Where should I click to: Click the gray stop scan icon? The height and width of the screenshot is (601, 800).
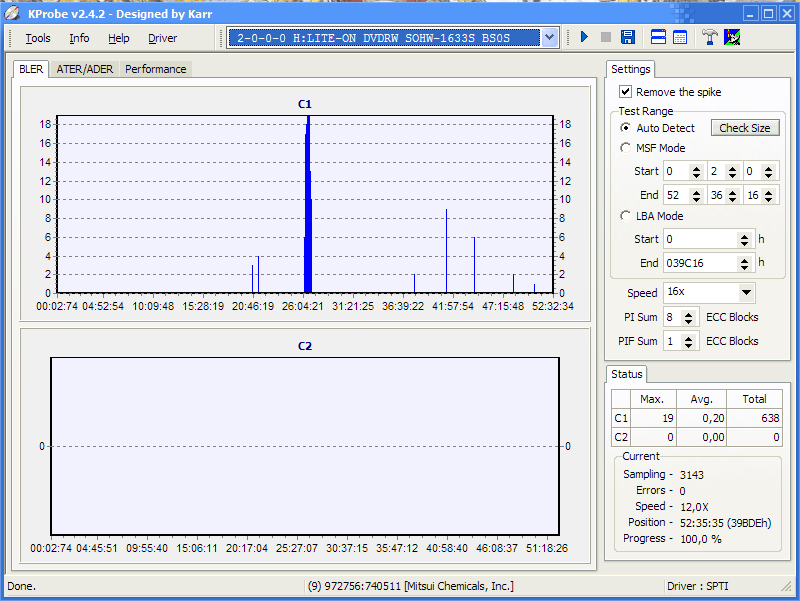tap(606, 38)
